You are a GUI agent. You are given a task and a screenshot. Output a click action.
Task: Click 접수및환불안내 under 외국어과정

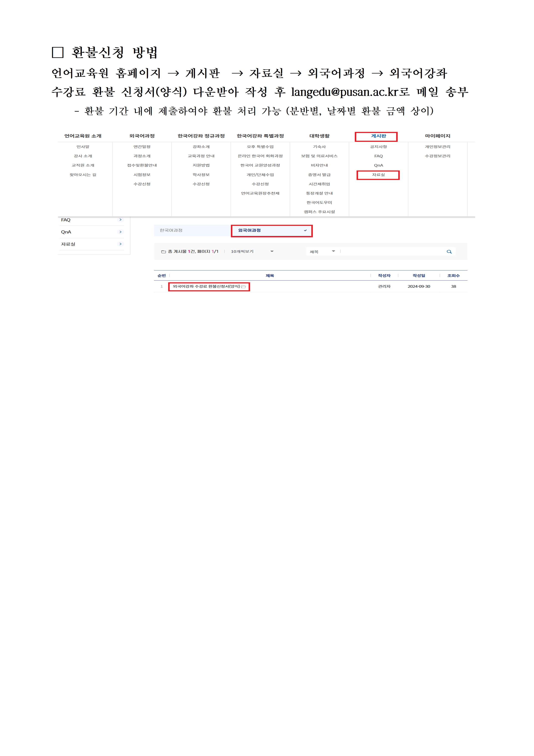pyautogui.click(x=142, y=165)
